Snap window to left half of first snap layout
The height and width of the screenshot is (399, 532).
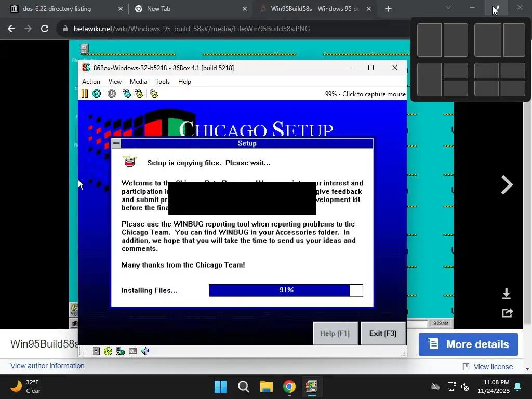click(x=429, y=40)
